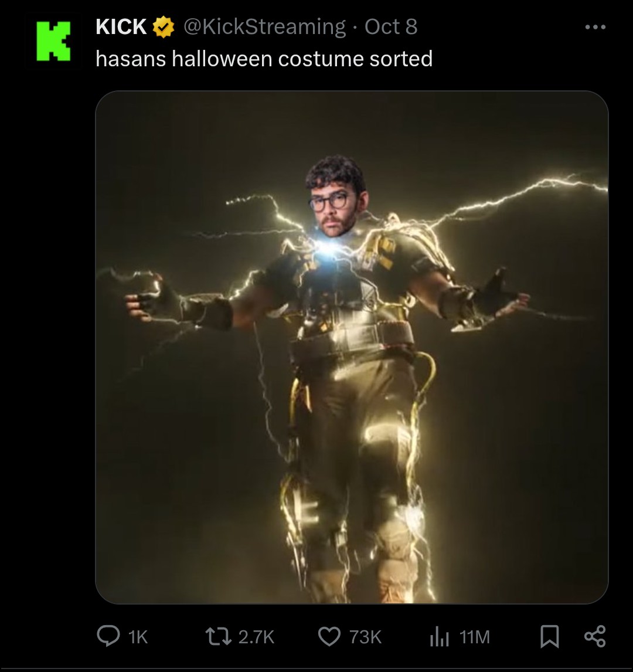This screenshot has width=633, height=672.
Task: Like the post with the heart icon
Action: click(329, 636)
